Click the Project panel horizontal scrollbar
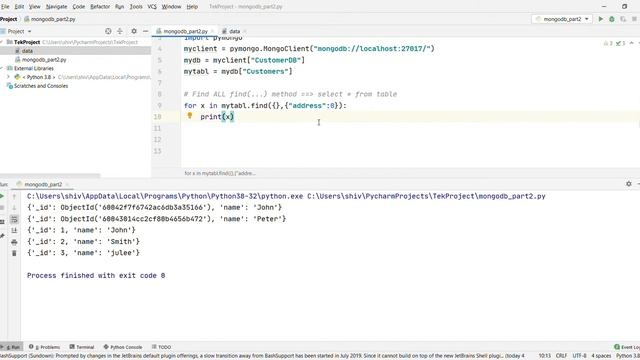640x360 pixels. point(50,176)
